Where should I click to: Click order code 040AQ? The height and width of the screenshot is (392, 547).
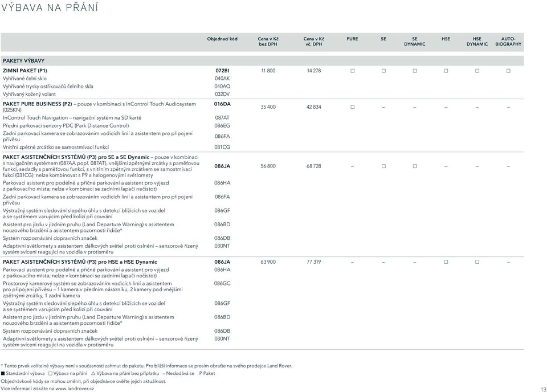click(222, 86)
